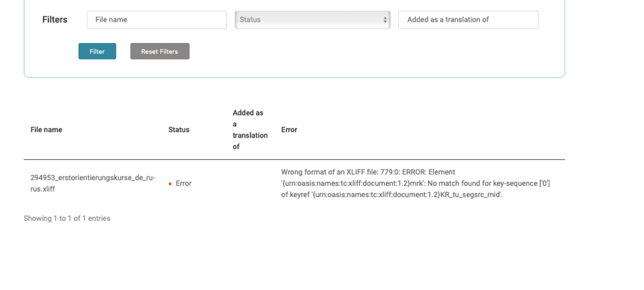The image size is (644, 290).
Task: Click the Error column header
Action: click(289, 129)
